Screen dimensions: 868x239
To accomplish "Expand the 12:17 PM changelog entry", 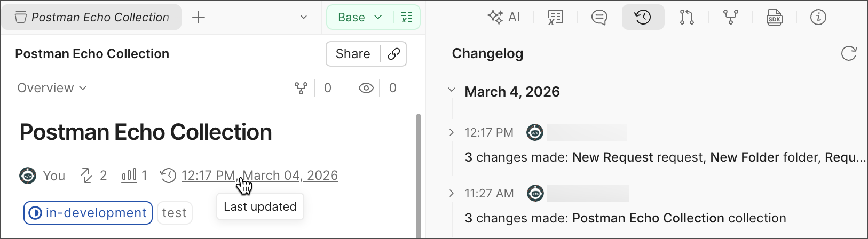I will 452,132.
